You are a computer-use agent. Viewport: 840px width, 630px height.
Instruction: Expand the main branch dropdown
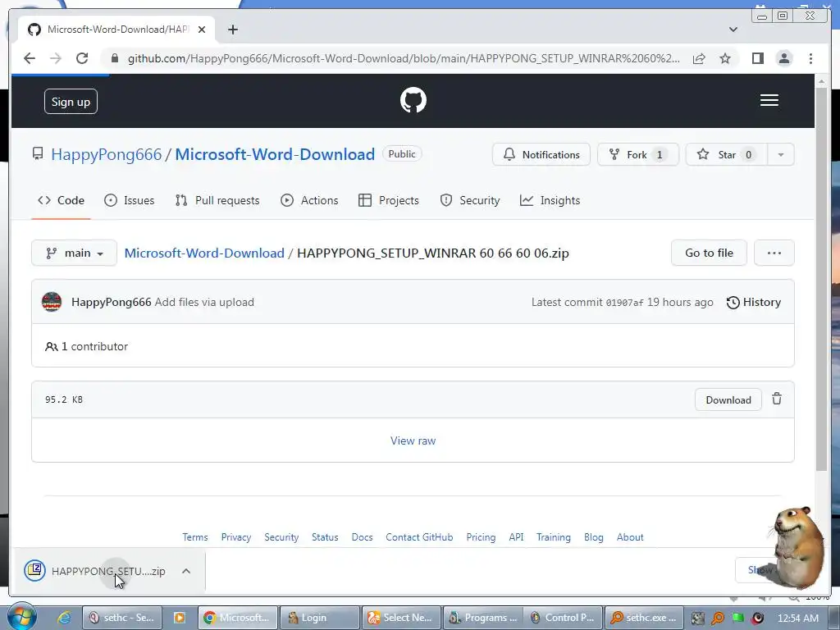[x=74, y=253]
